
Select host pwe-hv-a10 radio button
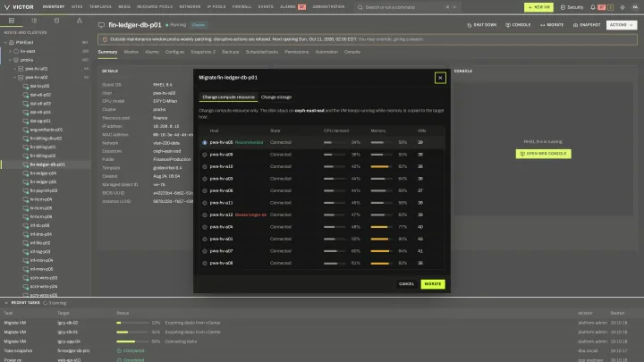point(205,166)
